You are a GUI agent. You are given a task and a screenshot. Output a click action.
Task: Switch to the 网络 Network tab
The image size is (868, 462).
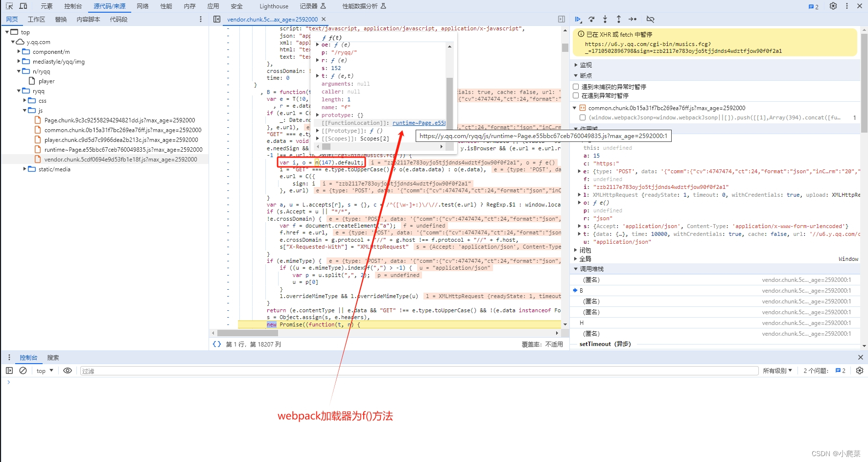click(142, 6)
